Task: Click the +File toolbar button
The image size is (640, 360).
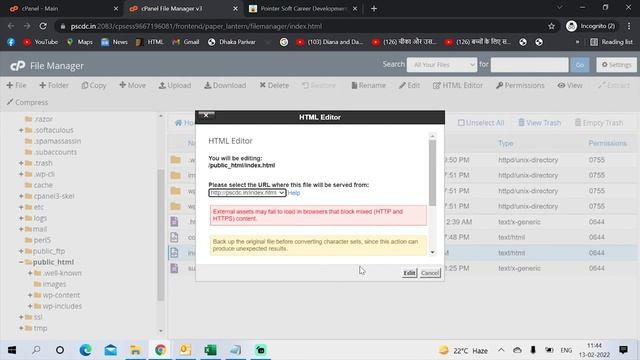Action: tap(16, 85)
